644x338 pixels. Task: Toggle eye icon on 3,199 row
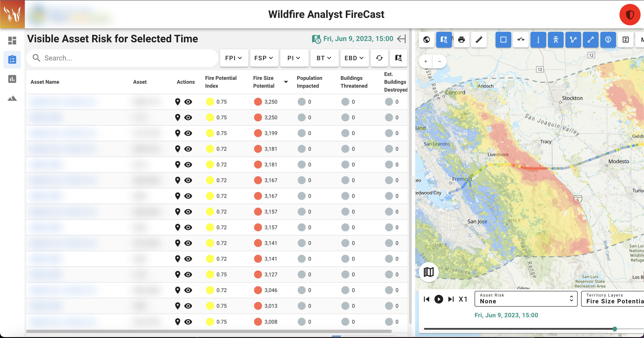pyautogui.click(x=188, y=133)
